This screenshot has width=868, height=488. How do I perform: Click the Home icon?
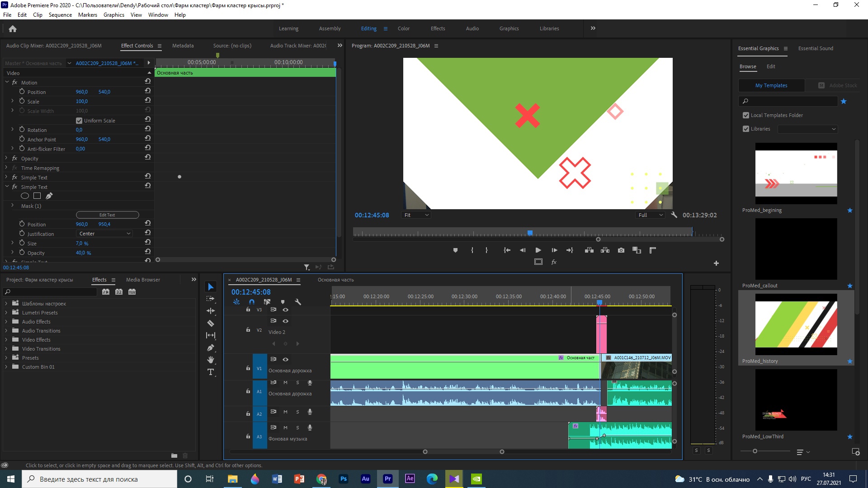point(13,28)
